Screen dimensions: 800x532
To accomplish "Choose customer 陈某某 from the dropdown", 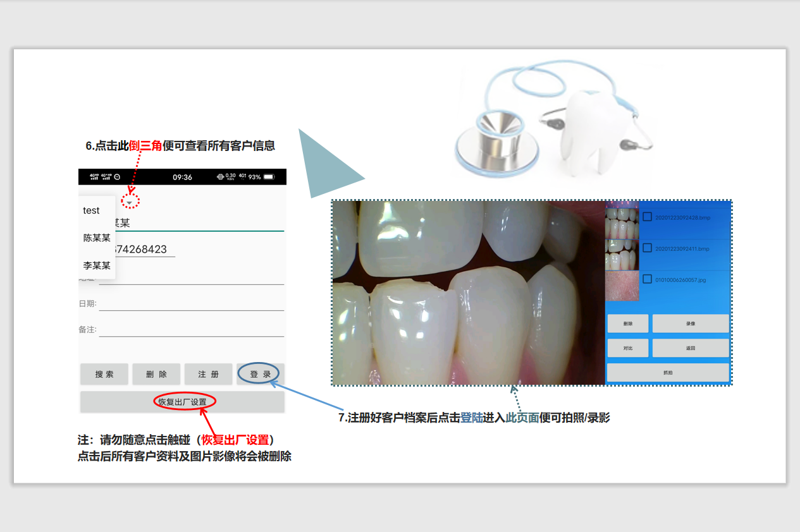I will tap(97, 238).
